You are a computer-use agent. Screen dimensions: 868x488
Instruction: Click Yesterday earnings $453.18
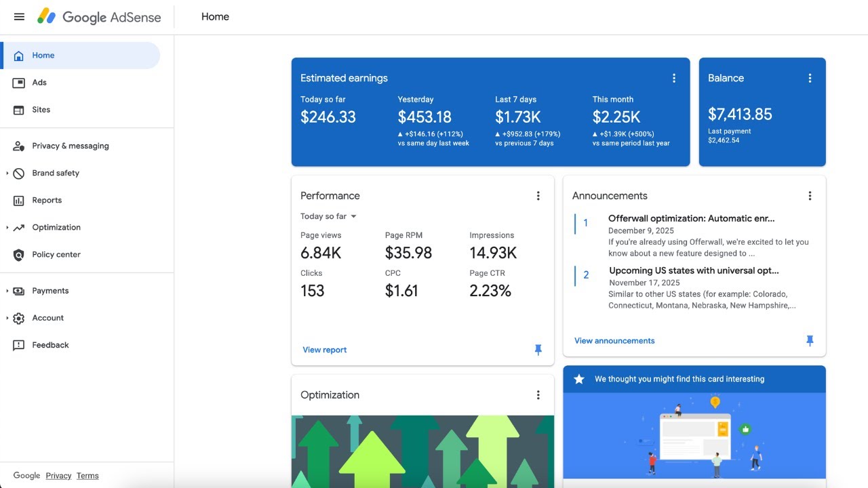(x=425, y=117)
